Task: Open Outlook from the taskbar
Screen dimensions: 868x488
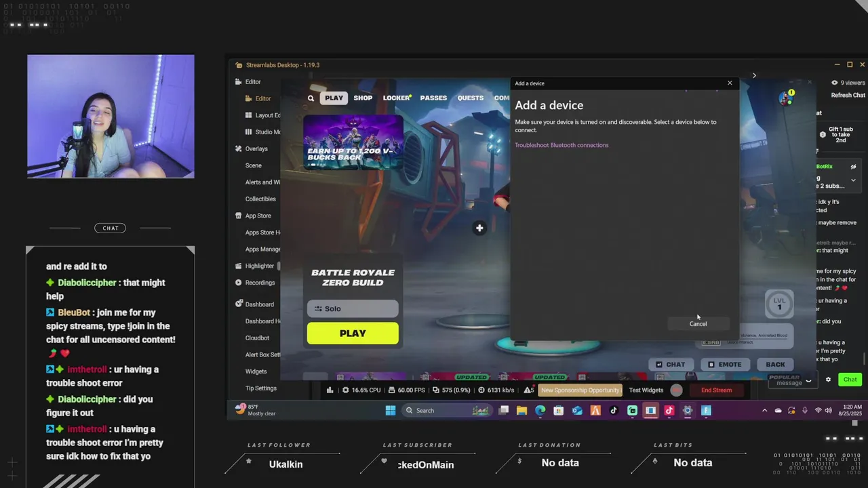Action: [577, 410]
